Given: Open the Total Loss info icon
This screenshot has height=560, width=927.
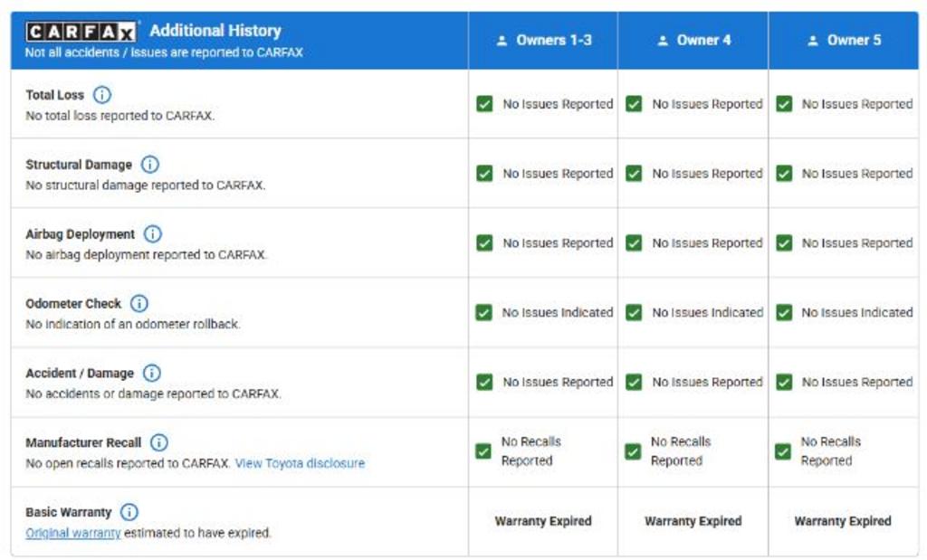Looking at the screenshot, I should tap(102, 94).
